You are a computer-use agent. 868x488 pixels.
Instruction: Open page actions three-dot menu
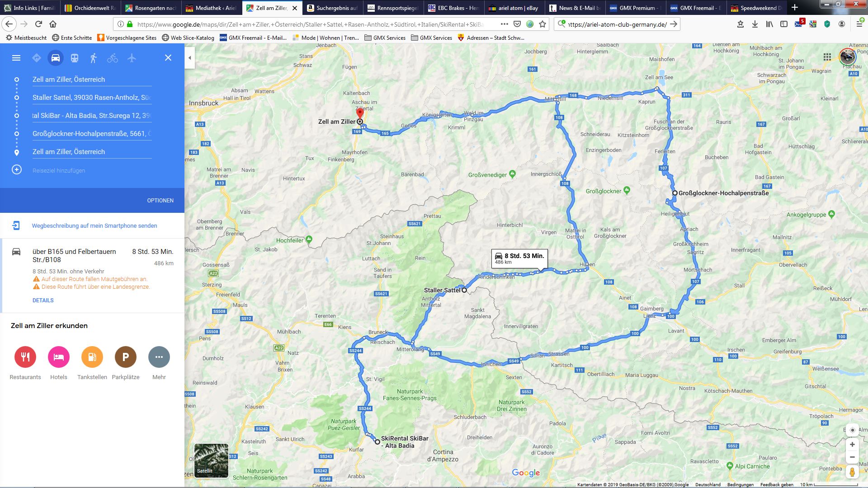tap(505, 24)
